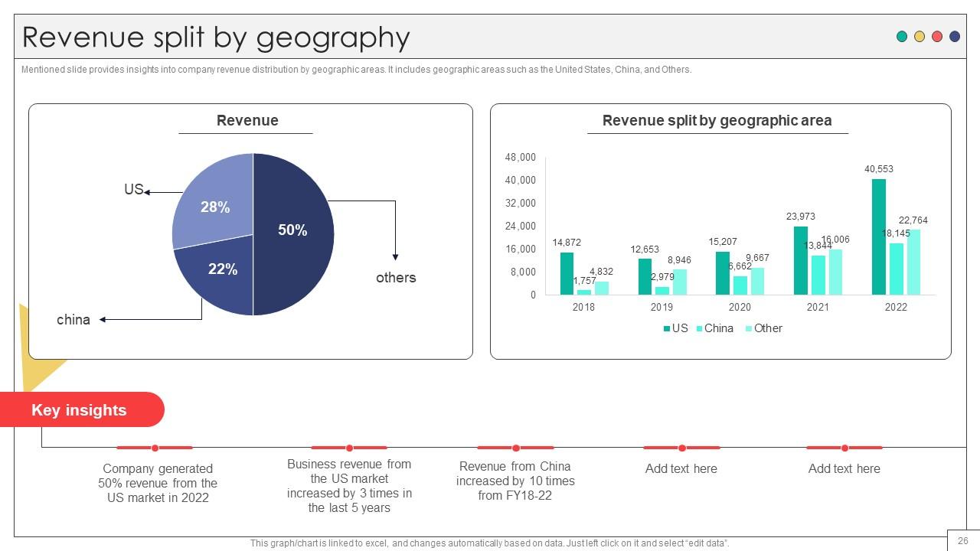Image resolution: width=980 pixels, height=551 pixels.
Task: Select the China legend marker
Action: click(x=700, y=328)
